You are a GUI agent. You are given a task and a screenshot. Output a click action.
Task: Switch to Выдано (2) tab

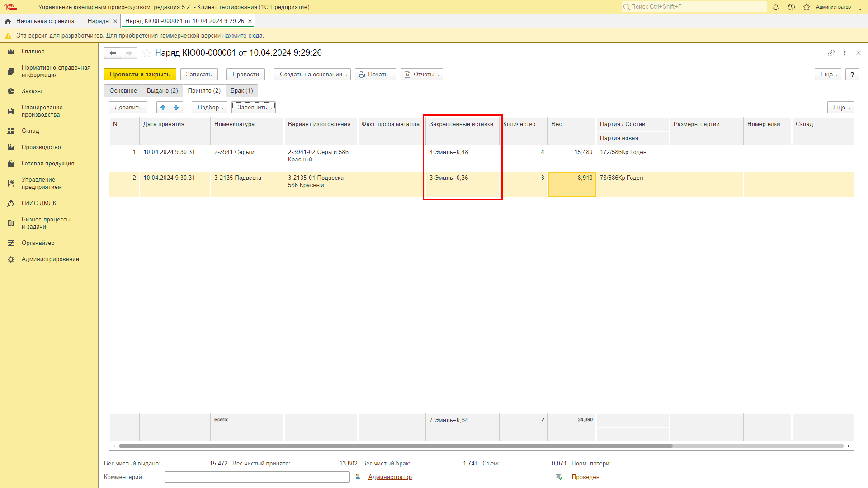pos(162,91)
